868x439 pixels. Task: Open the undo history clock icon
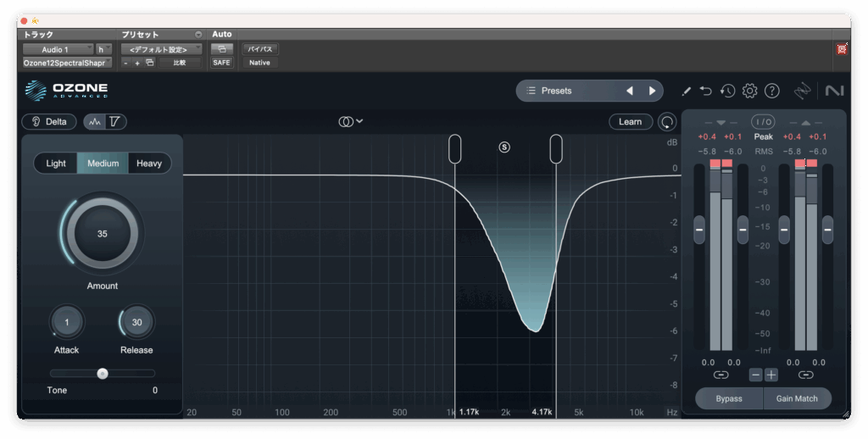(x=727, y=91)
